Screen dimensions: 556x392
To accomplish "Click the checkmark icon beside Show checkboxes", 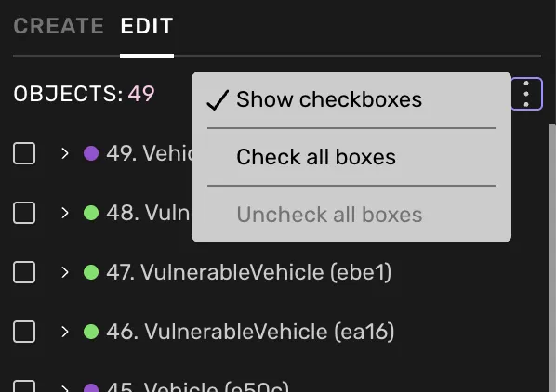I will 217,100.
